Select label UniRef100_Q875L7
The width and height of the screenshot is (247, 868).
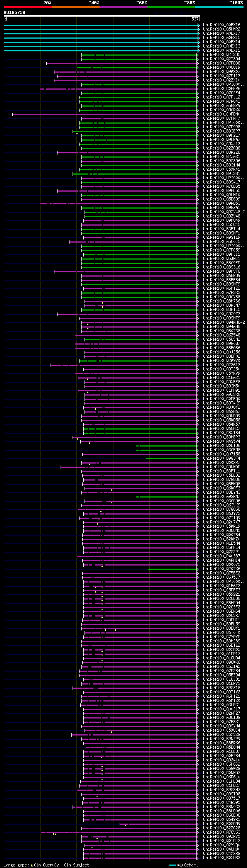coord(222,798)
